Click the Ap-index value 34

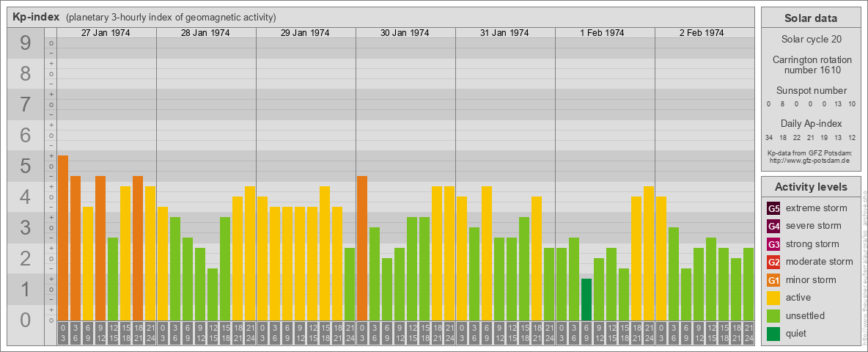point(769,138)
